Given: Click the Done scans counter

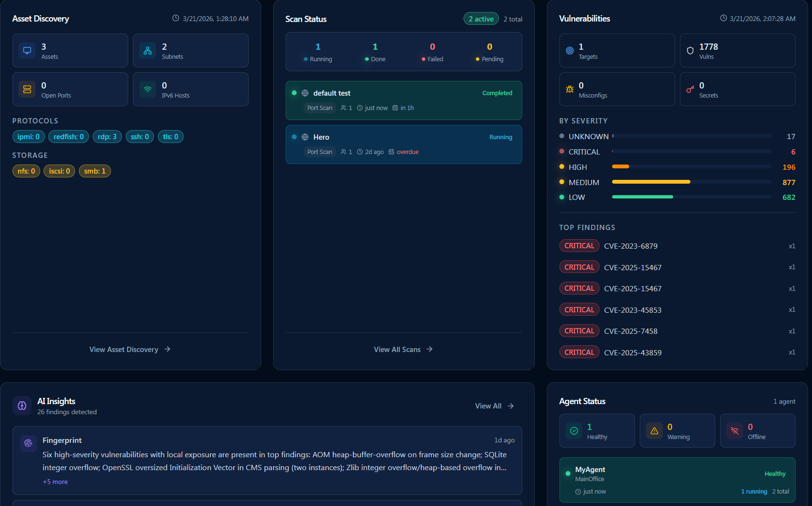Looking at the screenshot, I should coord(375,52).
